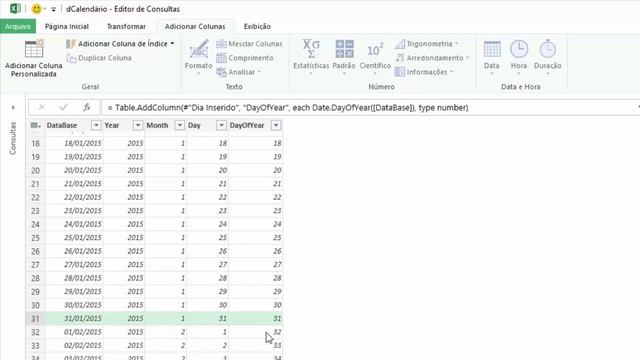Open the Data date menu
Image resolution: width=640 pixels, height=360 pixels.
(491, 57)
